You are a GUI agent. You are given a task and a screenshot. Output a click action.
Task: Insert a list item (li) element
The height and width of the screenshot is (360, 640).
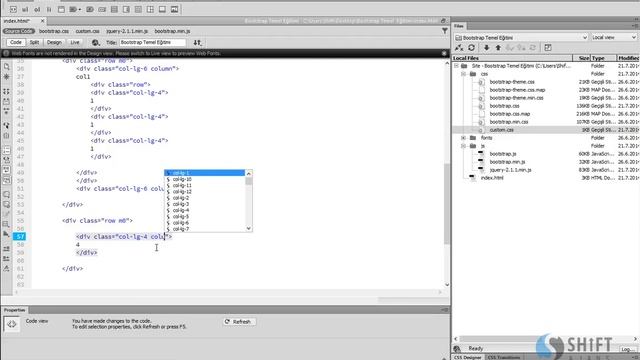[x=49, y=9]
